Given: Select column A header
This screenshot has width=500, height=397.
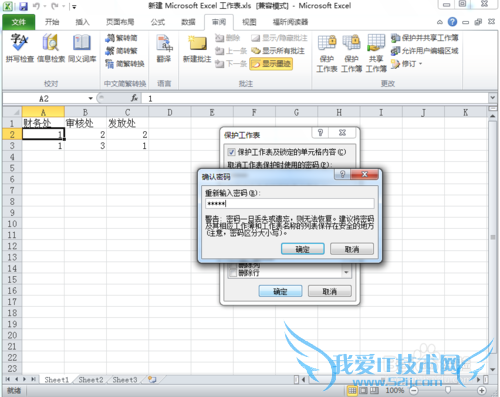Looking at the screenshot, I should click(43, 112).
